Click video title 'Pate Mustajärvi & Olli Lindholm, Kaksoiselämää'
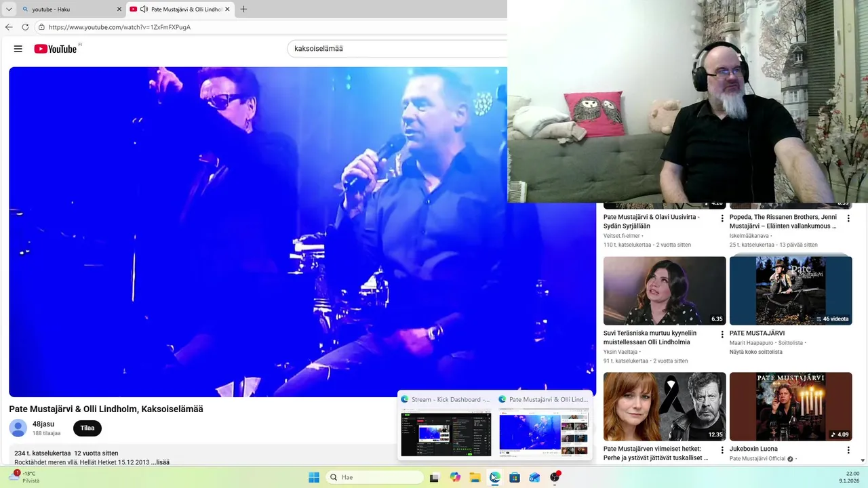 tap(106, 409)
